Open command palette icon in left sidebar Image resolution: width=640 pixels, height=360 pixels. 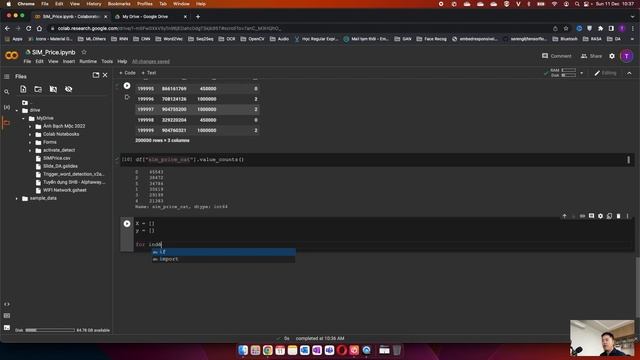point(7,316)
